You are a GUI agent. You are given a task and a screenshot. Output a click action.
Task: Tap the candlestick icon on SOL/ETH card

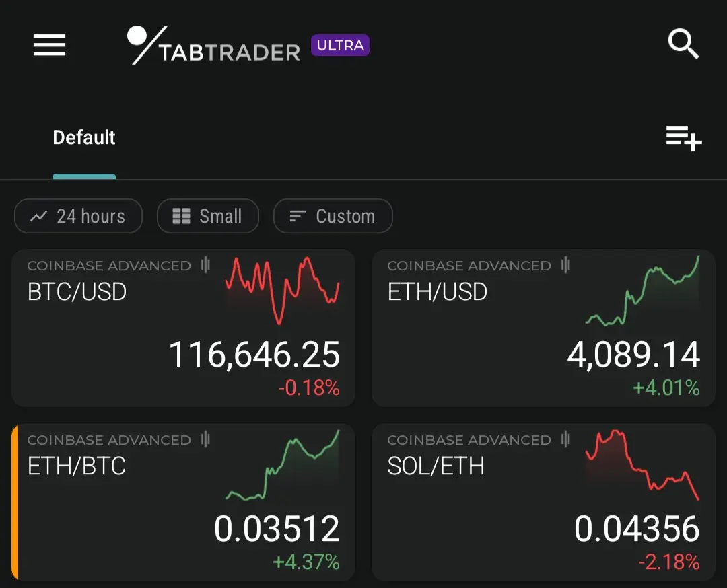[x=565, y=439]
